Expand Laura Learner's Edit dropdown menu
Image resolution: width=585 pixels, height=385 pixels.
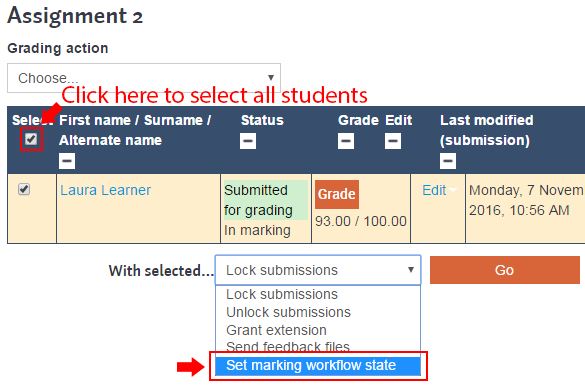coord(439,190)
